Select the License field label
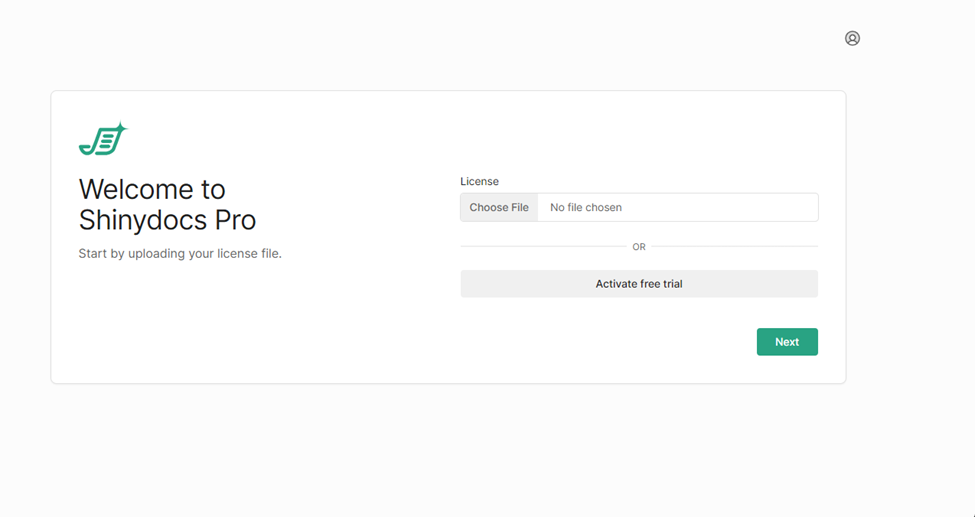Viewport: 975px width, 517px height. 479,181
